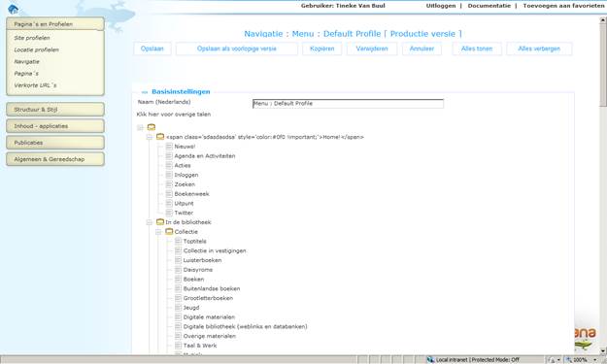This screenshot has height=364, width=607.
Task: Select Navigatie in the sidebar
Action: 27,61
